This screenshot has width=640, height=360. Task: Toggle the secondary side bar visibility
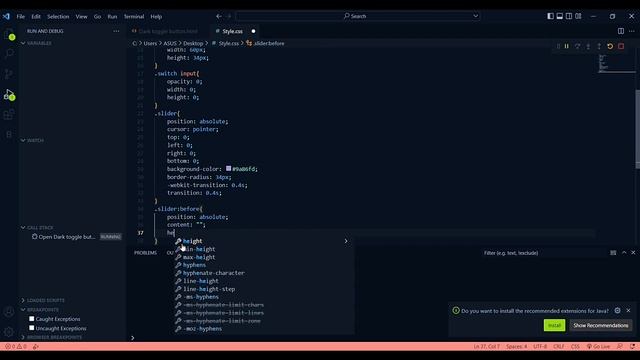569,16
